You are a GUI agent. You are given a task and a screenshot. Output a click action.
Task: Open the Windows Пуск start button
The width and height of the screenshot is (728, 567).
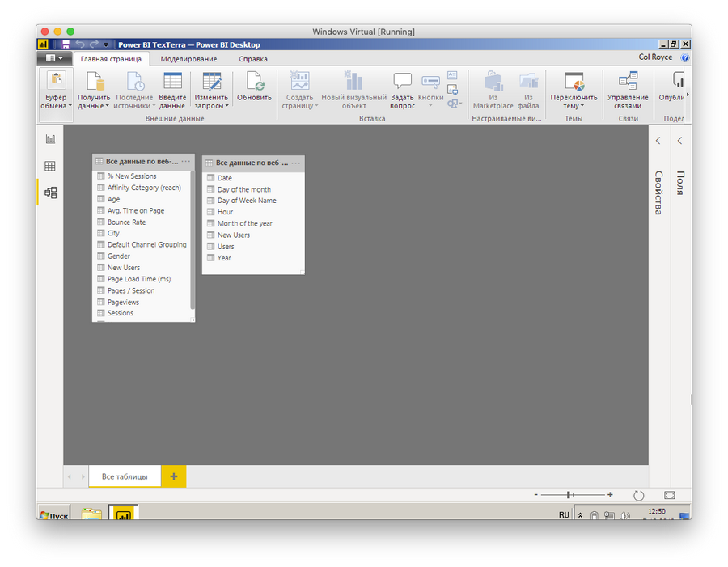pos(55,515)
